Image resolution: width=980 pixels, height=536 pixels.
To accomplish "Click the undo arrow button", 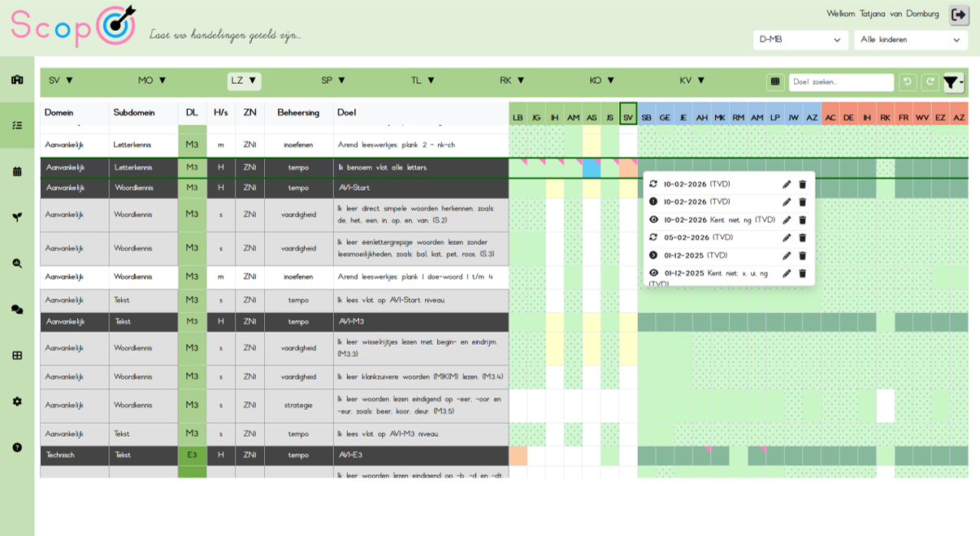I will pyautogui.click(x=908, y=82).
